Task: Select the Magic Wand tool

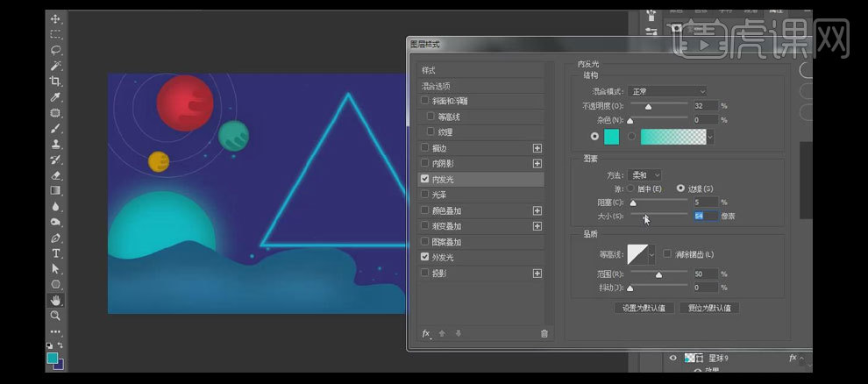Action: click(55, 66)
